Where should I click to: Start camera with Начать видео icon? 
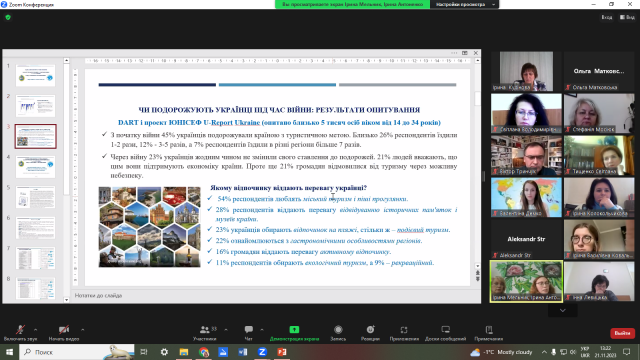click(63, 330)
